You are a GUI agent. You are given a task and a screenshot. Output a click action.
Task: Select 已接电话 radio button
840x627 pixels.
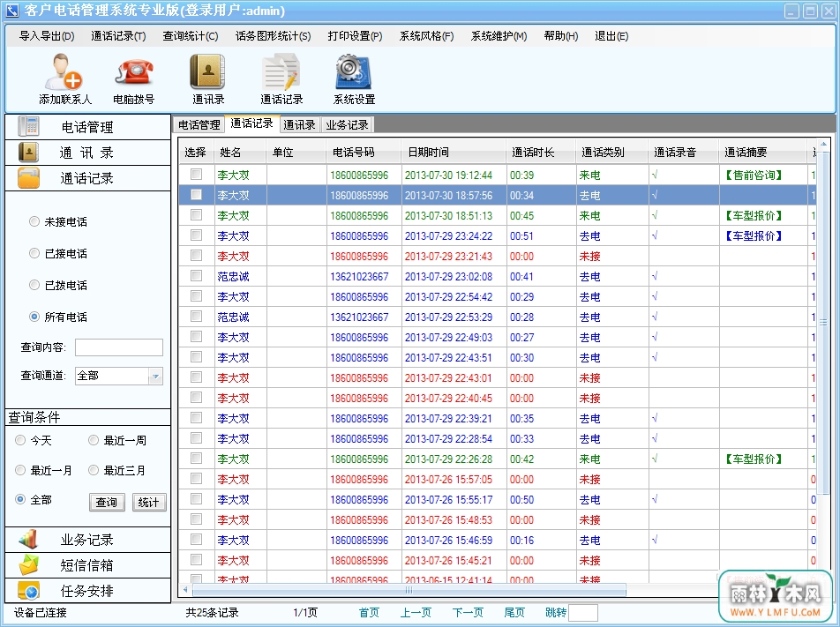pyautogui.click(x=34, y=253)
